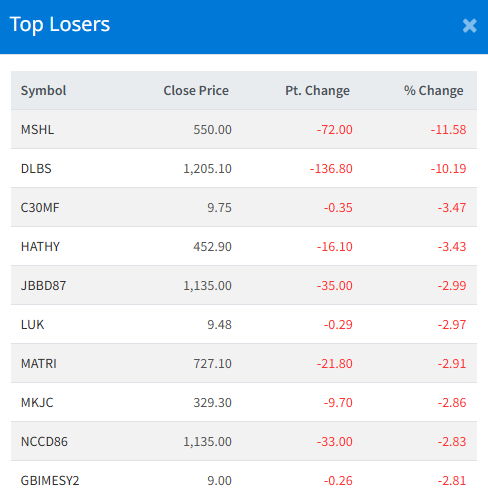Click MATRI close price 727.10

(212, 364)
